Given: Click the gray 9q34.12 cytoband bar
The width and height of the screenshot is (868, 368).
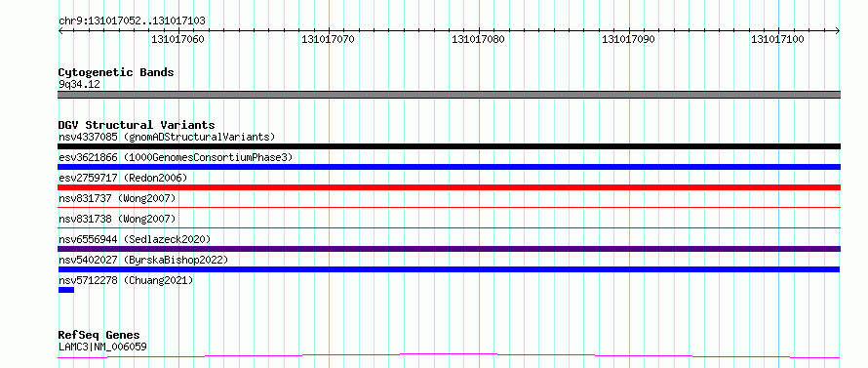Looking at the screenshot, I should point(449,95).
